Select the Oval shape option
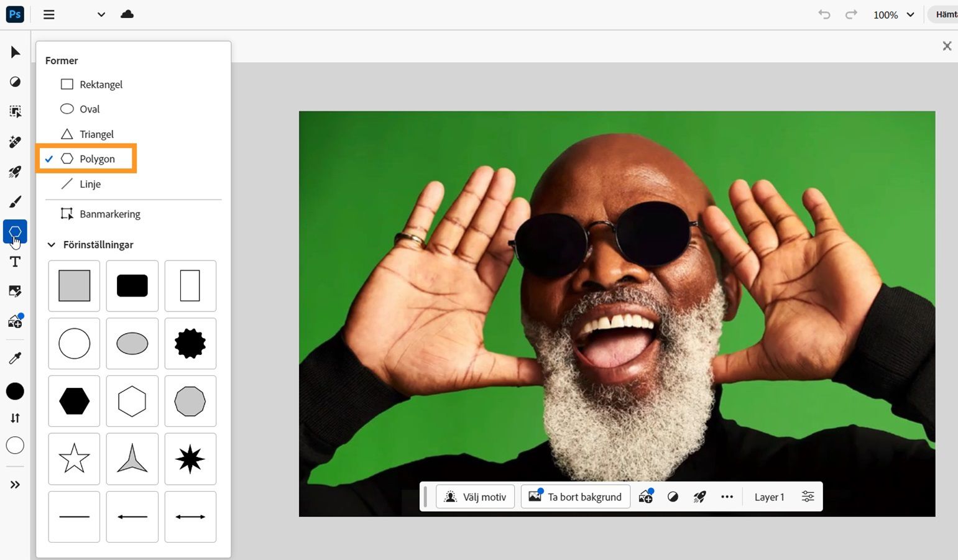This screenshot has height=560, width=958. pyautogui.click(x=90, y=109)
